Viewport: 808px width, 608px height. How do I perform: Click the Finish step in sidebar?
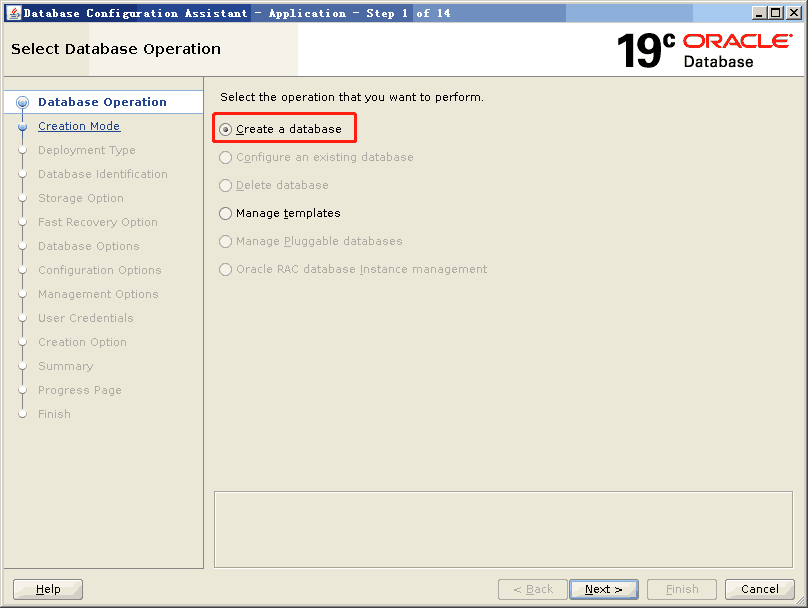(54, 414)
